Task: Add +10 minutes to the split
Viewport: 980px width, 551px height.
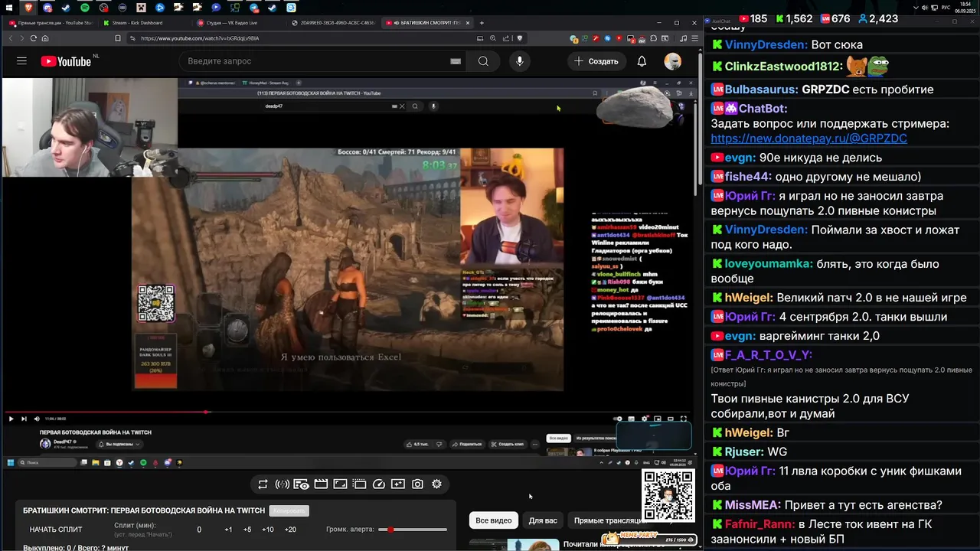Action: (x=268, y=530)
